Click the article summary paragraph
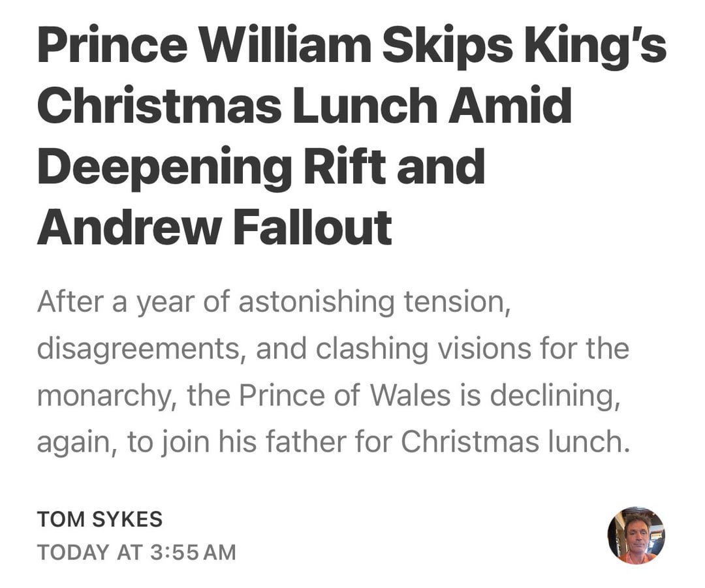 coord(333,372)
